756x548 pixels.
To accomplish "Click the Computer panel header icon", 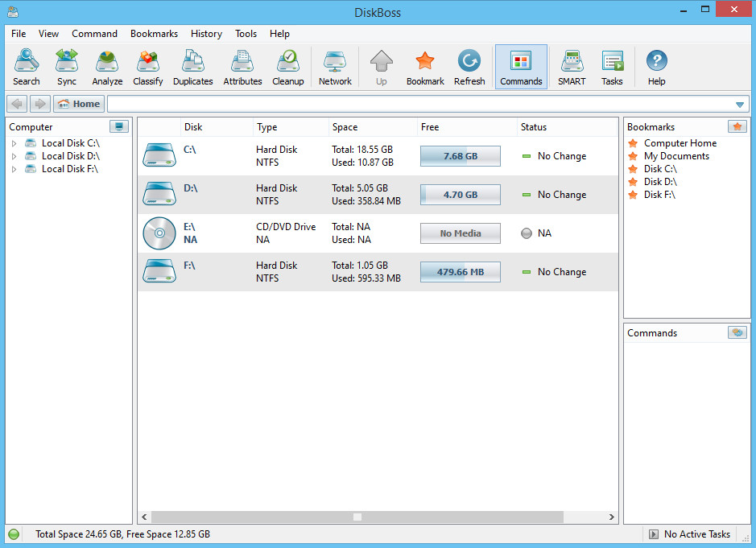I will point(118,126).
